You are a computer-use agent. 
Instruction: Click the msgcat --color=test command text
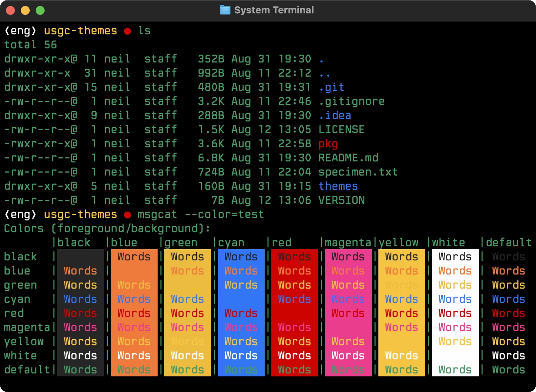[x=201, y=215]
